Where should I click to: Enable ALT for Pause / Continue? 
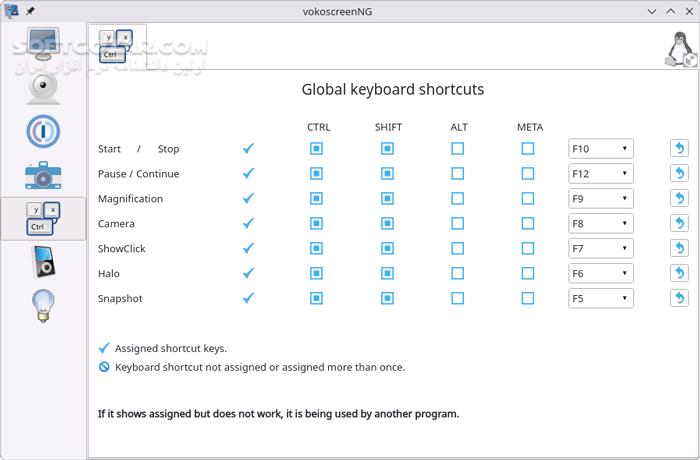point(458,173)
